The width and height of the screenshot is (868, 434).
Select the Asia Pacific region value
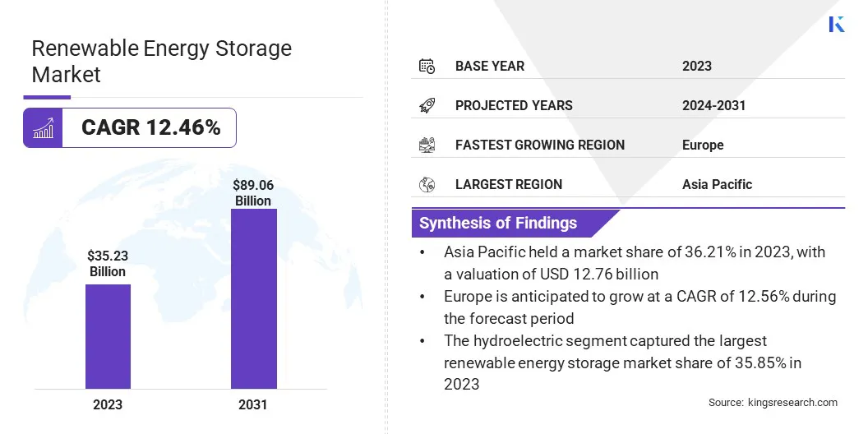coord(717,184)
